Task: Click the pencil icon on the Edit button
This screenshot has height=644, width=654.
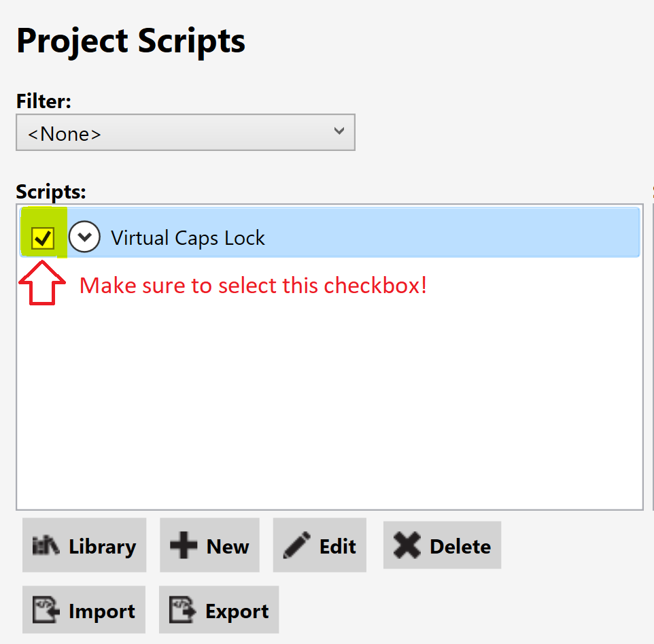Action: (296, 546)
